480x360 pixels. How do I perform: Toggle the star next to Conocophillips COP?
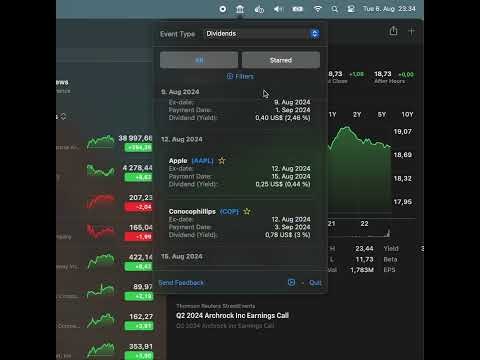tap(247, 211)
